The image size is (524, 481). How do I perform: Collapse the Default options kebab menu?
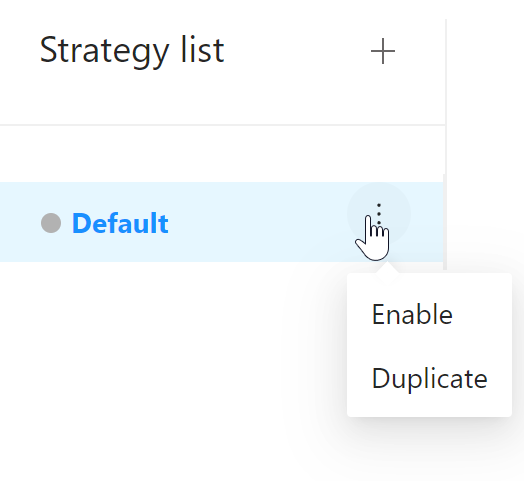[x=379, y=214]
